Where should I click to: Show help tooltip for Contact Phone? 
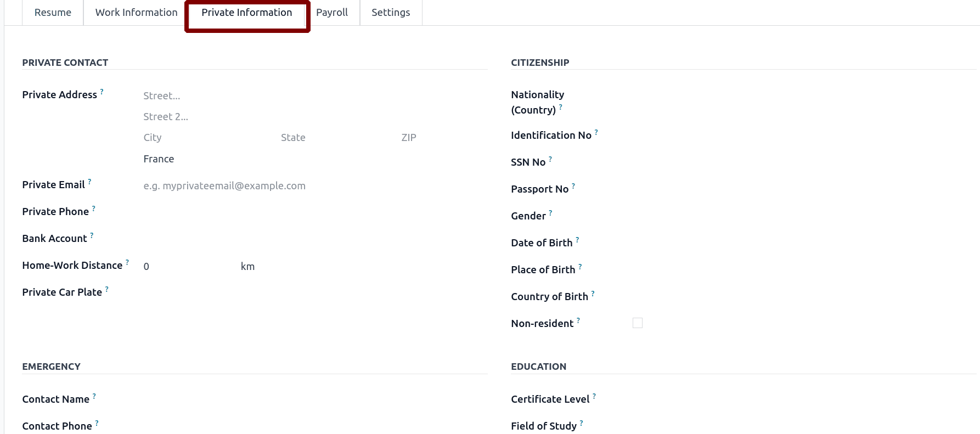click(97, 423)
